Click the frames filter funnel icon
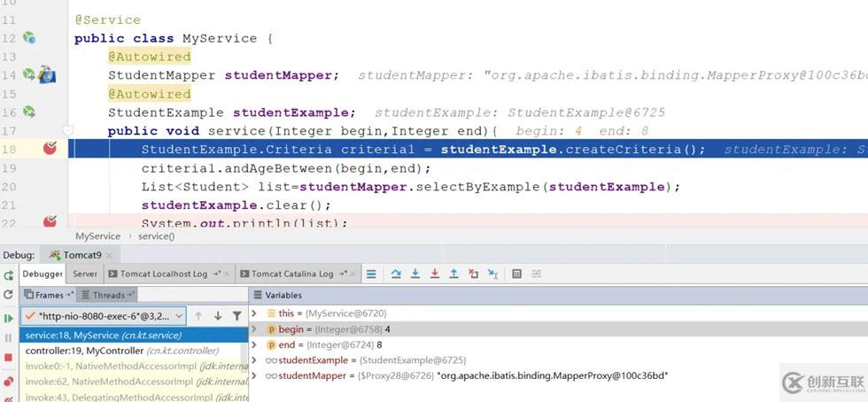Viewport: 868px width, 402px height. click(237, 315)
